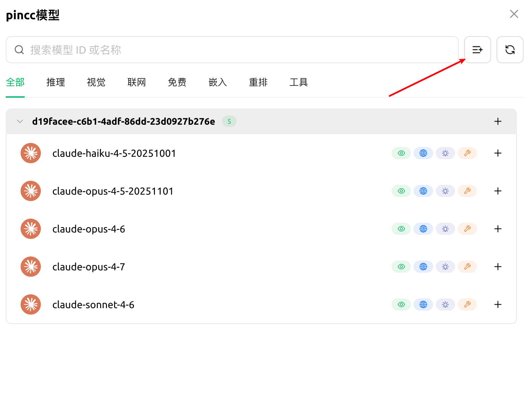
Task: Click the vision eye tag for claude-opus-4-5-20251101
Action: pyautogui.click(x=401, y=191)
